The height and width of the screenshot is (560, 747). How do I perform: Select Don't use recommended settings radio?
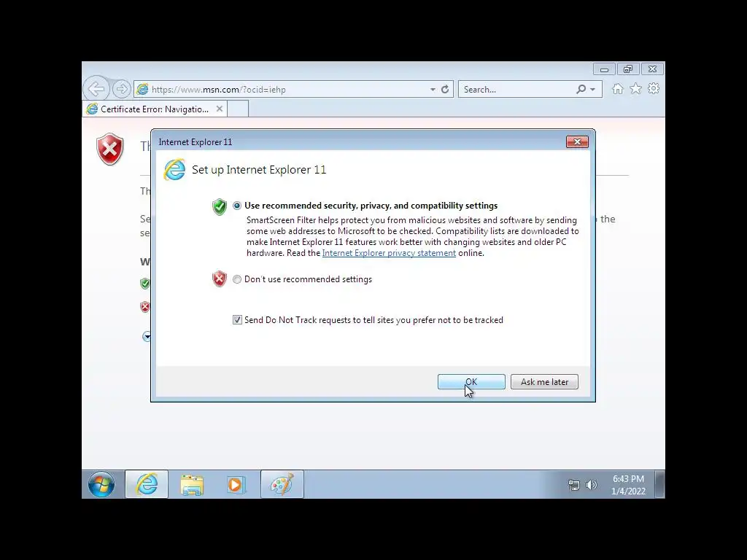pos(237,279)
